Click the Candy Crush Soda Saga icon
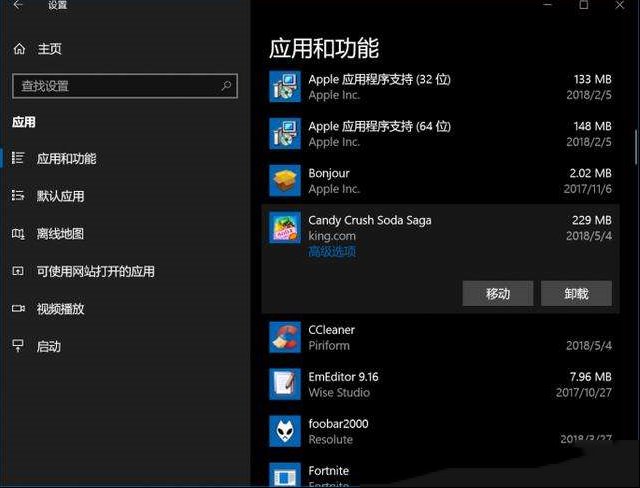Viewport: 640px width, 488px height. point(285,227)
